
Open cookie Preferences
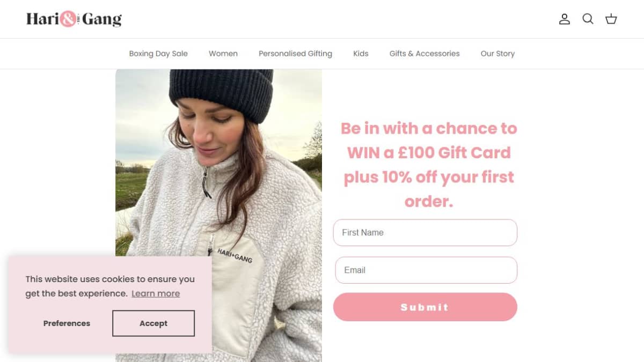coord(67,323)
